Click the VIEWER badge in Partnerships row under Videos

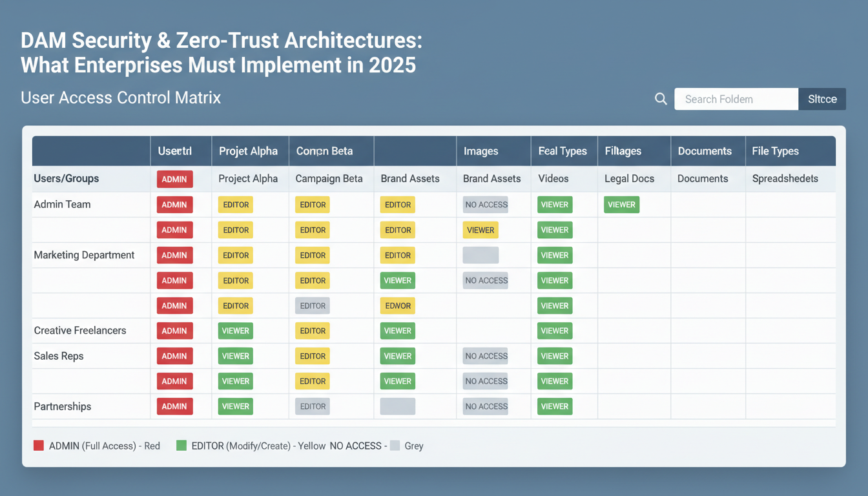[554, 406]
